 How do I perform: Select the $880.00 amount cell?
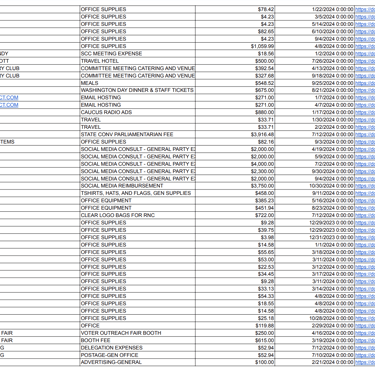tap(235, 112)
